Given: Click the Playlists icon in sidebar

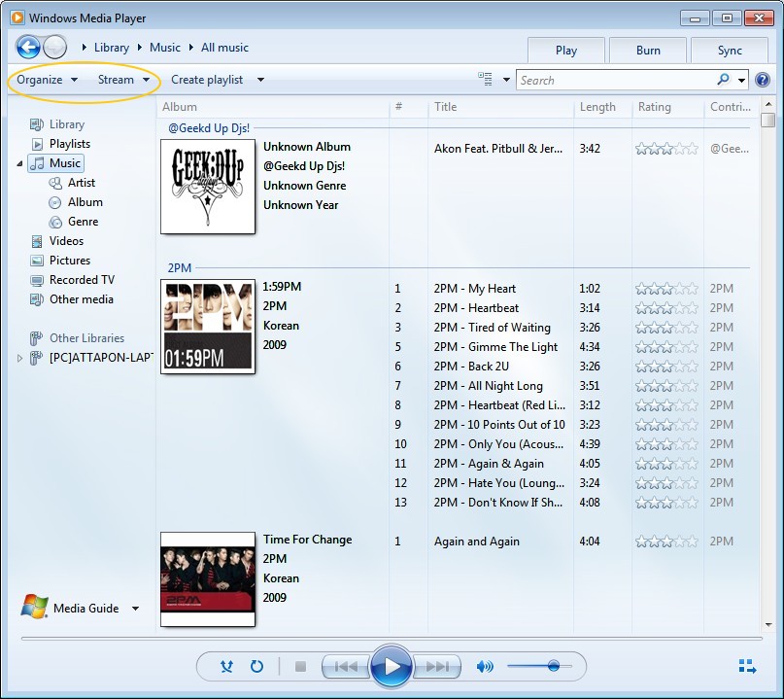Looking at the screenshot, I should coord(37,144).
